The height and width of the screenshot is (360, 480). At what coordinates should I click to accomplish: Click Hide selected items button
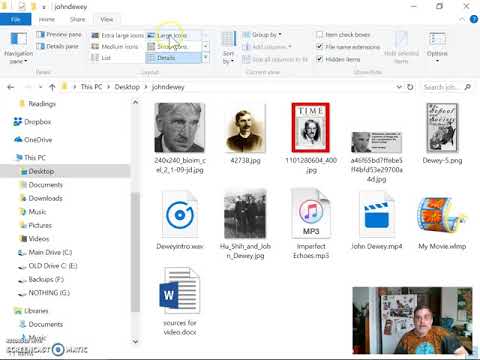click(401, 48)
